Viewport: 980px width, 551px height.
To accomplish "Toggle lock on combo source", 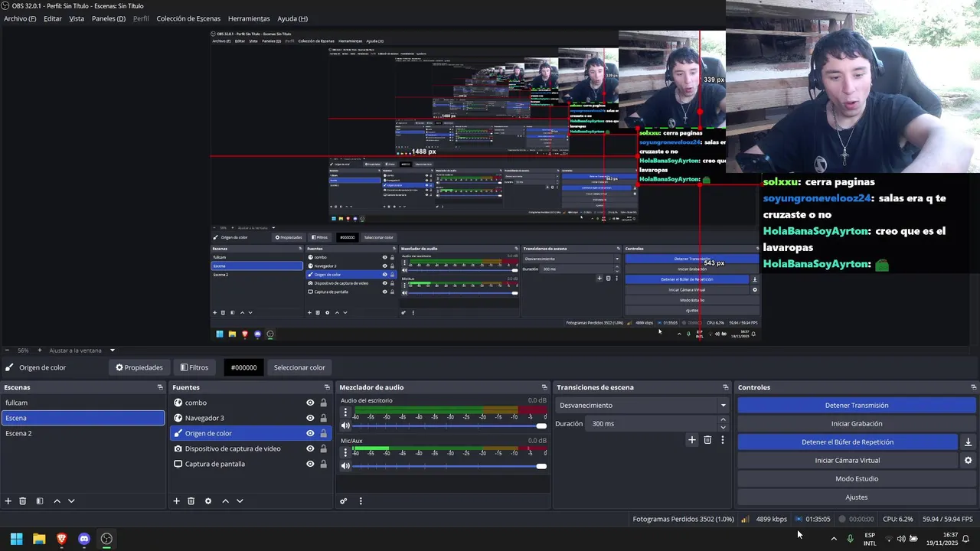I will pos(323,403).
